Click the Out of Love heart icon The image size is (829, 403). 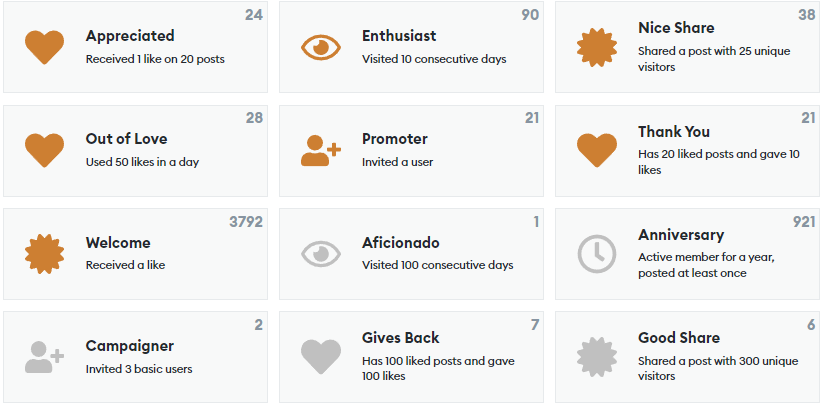44,150
